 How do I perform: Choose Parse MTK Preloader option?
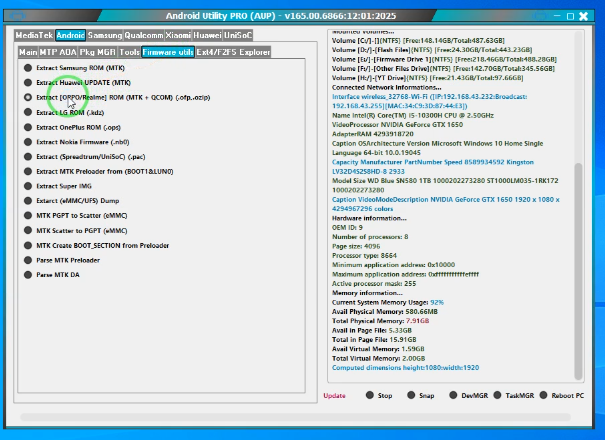[x=62, y=260]
